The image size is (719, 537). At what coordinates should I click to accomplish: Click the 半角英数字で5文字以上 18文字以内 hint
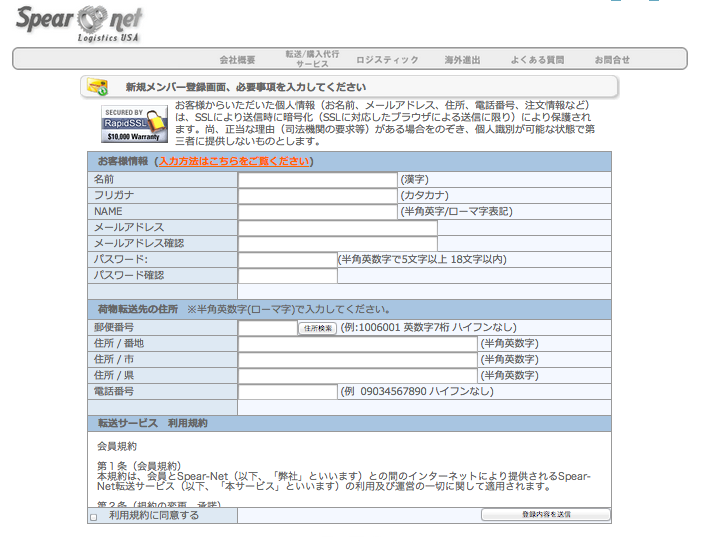(x=422, y=260)
